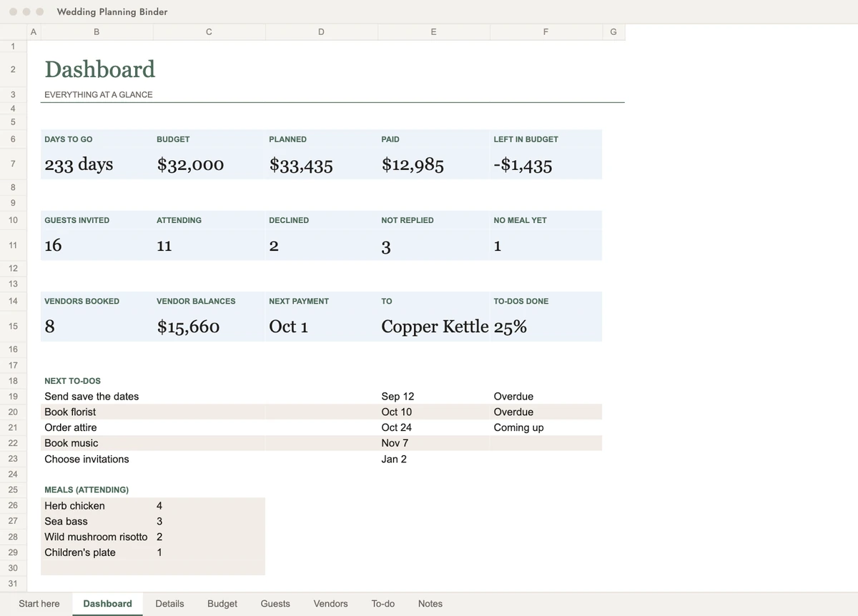
Task: Select column E header
Action: click(433, 31)
